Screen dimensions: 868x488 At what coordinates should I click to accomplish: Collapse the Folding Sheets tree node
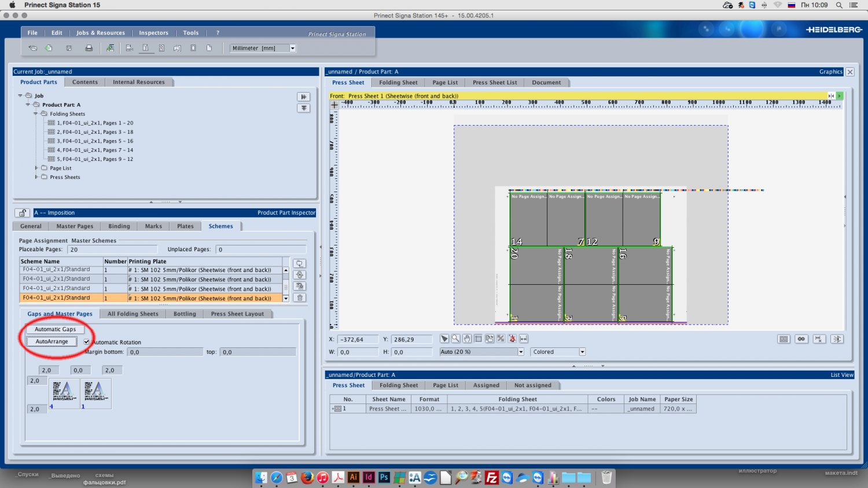pos(36,114)
